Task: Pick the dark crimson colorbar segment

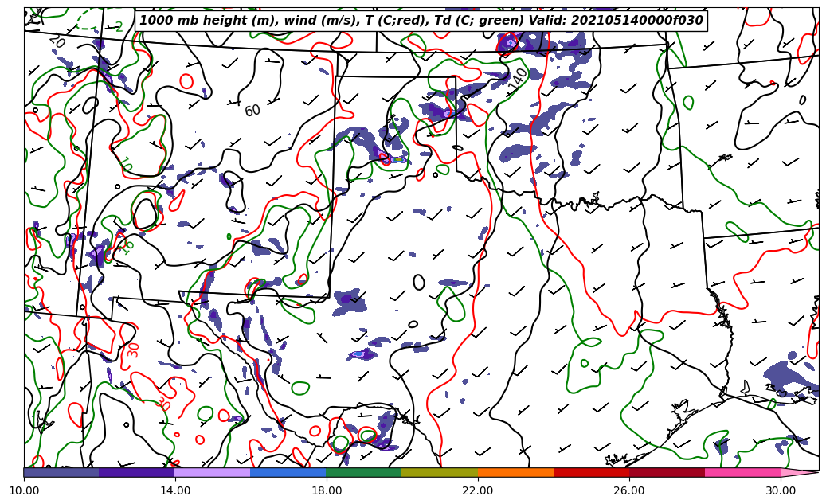Action: (x=666, y=472)
